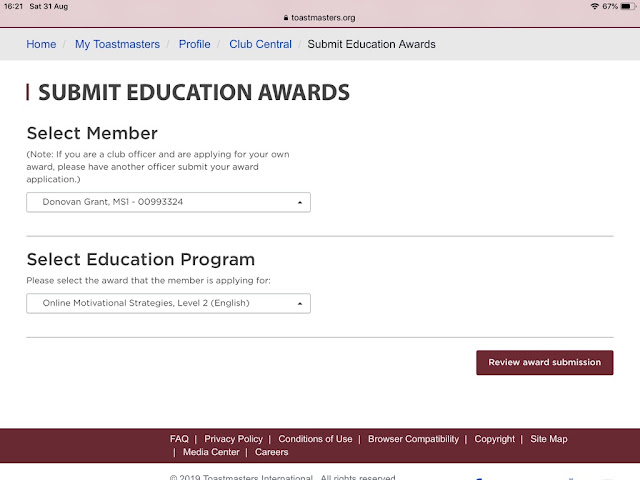640x480 pixels.
Task: Tap the 16:21 clock in status bar
Action: [x=13, y=6]
